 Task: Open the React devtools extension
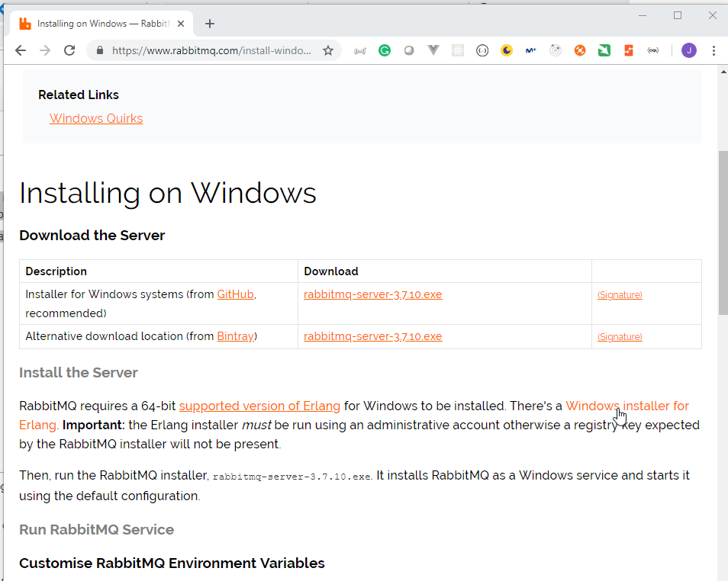pyautogui.click(x=458, y=50)
